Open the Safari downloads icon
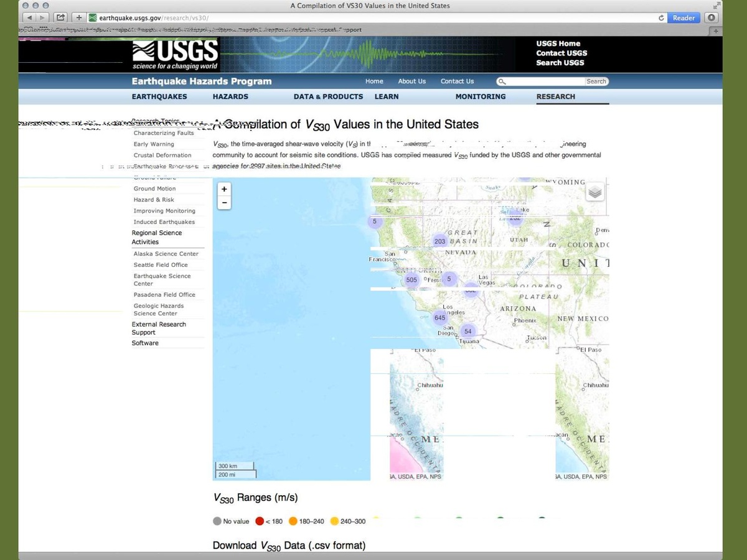The image size is (747, 560). 712,18
